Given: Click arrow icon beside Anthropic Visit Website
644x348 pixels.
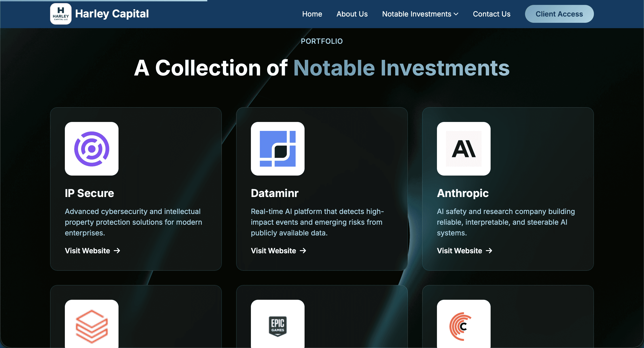Looking at the screenshot, I should pyautogui.click(x=489, y=251).
